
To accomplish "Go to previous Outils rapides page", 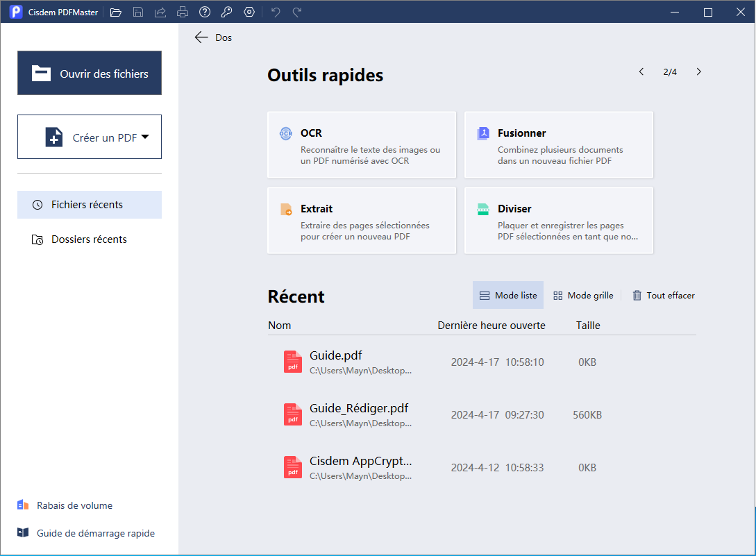I will pos(641,72).
